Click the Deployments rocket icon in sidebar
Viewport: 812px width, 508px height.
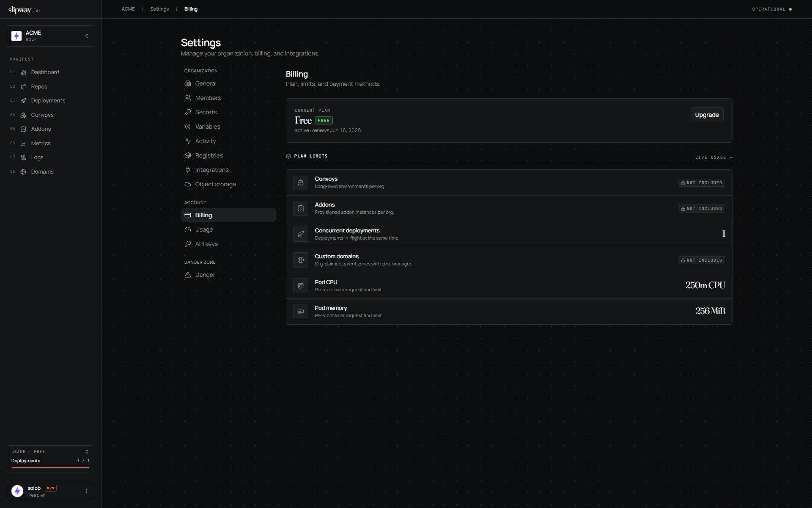click(x=23, y=101)
